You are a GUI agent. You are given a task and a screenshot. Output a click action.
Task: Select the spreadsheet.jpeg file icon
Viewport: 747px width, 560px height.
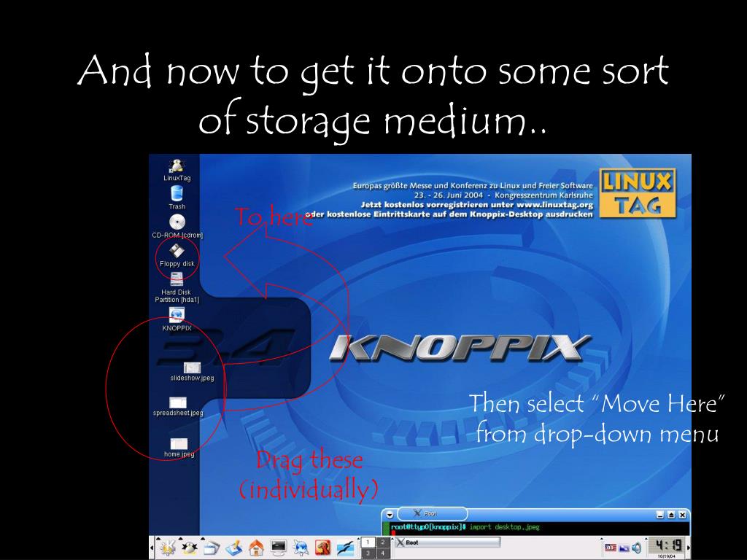[178, 407]
